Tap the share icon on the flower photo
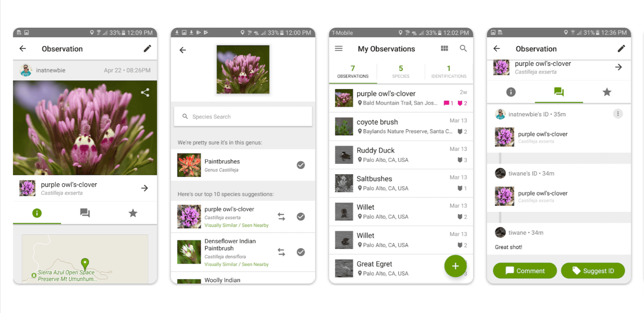Screen dimensions: 644x313 [x=145, y=92]
